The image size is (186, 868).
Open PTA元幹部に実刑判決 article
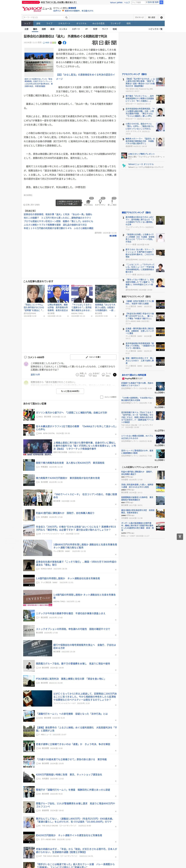(x=71, y=679)
